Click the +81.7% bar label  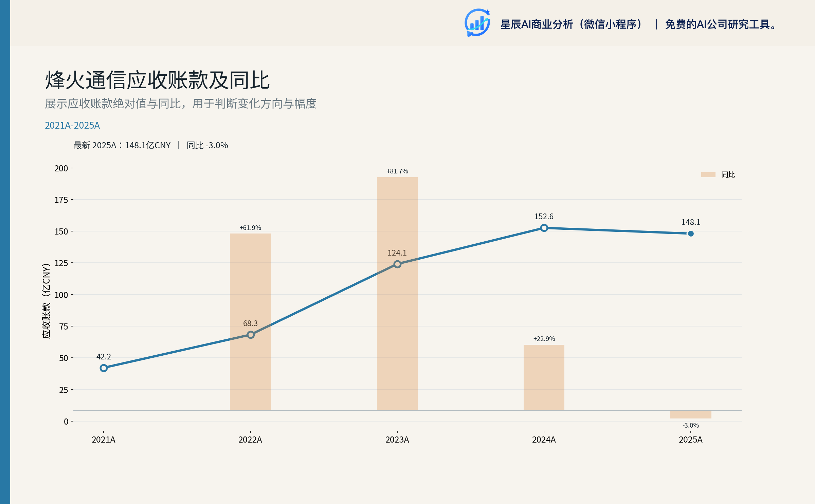397,171
